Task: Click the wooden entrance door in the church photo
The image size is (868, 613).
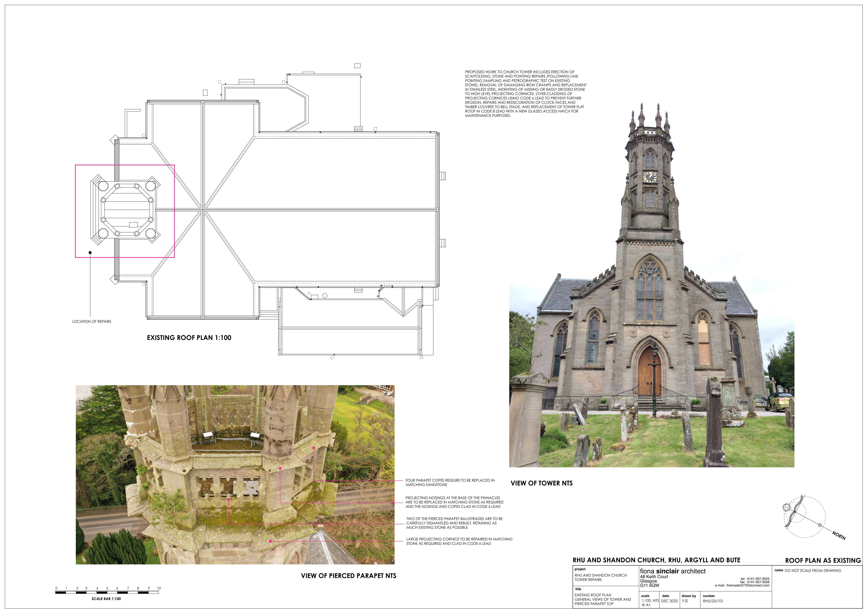Action: [x=650, y=371]
